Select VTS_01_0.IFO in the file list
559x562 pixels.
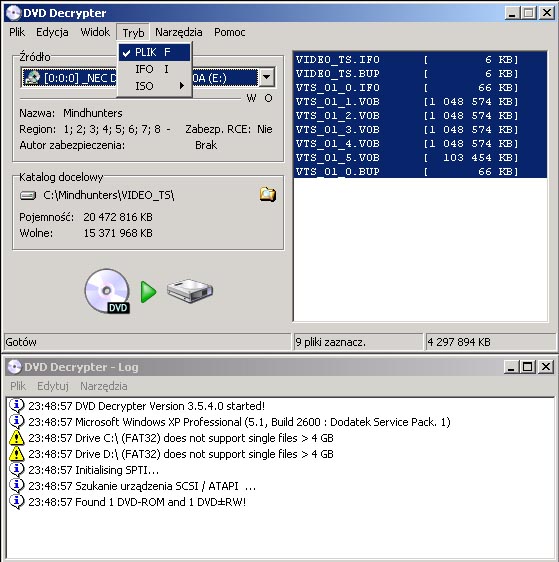[x=420, y=87]
